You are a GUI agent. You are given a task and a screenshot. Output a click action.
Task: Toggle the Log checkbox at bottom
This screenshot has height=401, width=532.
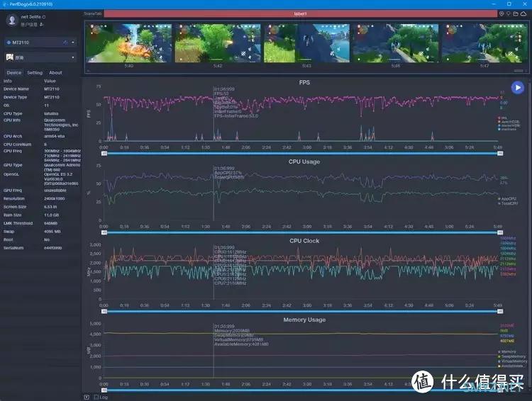[x=96, y=397]
